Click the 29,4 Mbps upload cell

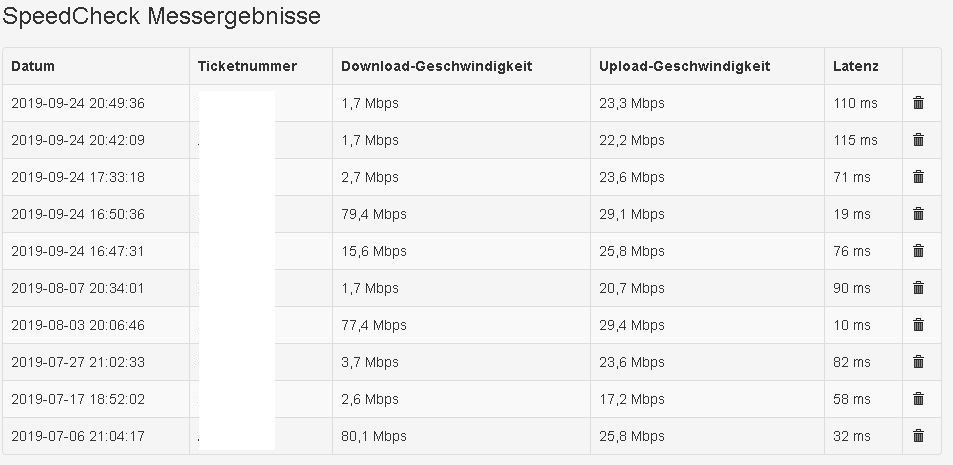tap(632, 325)
